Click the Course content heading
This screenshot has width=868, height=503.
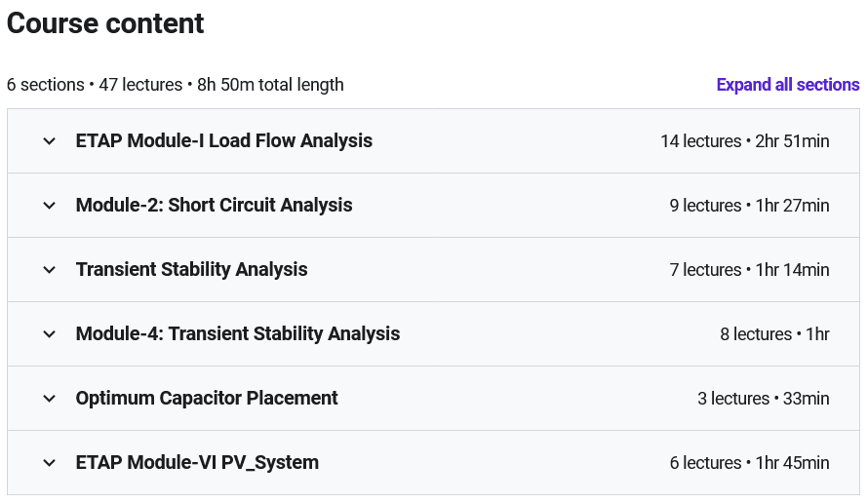pos(105,23)
